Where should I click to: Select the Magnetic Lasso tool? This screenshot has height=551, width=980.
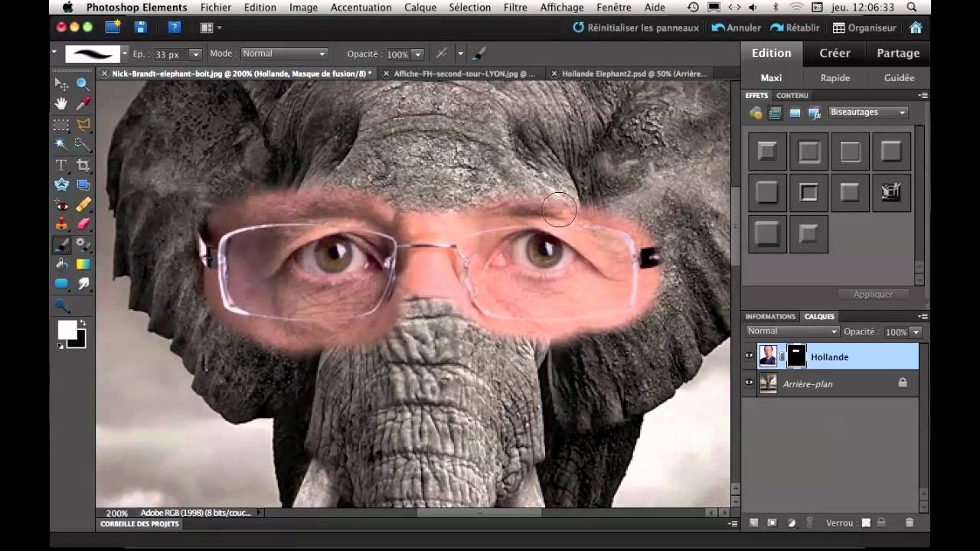click(83, 124)
